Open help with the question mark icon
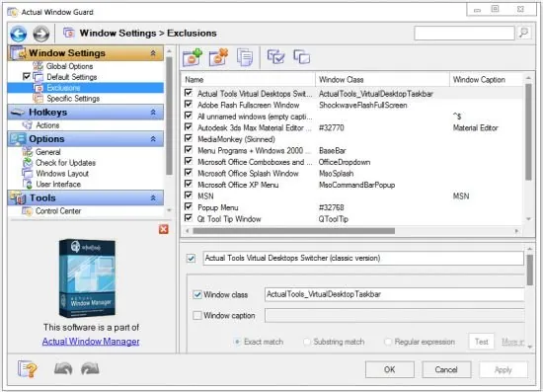This screenshot has height=392, width=543. [28, 369]
